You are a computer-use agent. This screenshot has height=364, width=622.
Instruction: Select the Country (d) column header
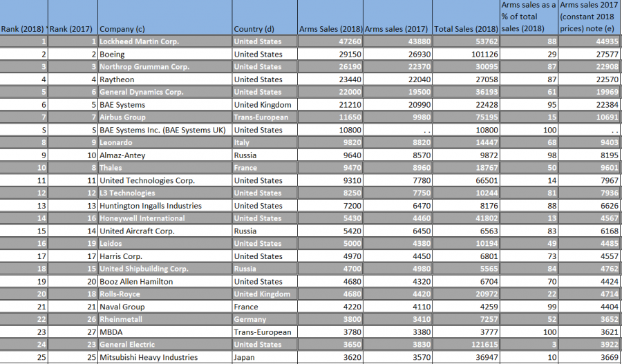[x=265, y=17]
